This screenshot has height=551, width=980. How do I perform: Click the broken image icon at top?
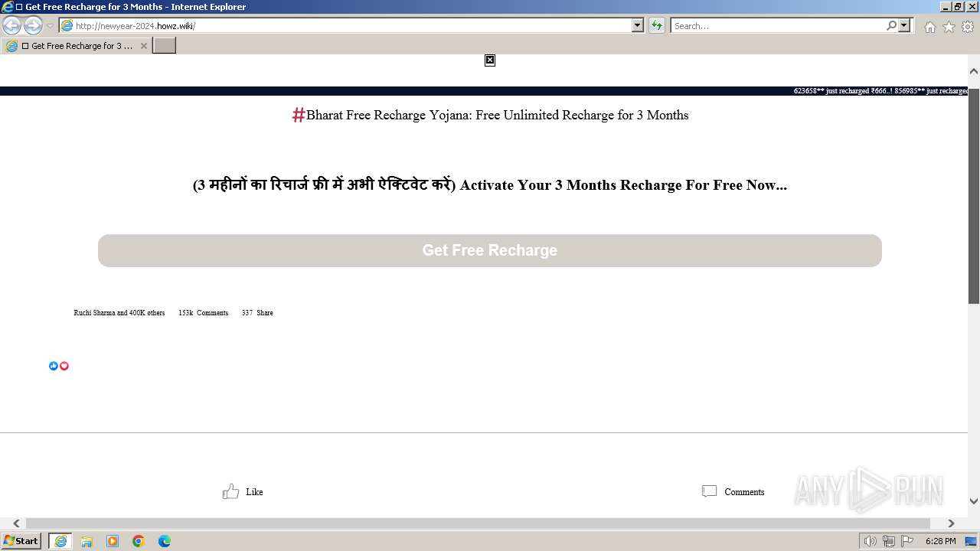(490, 60)
